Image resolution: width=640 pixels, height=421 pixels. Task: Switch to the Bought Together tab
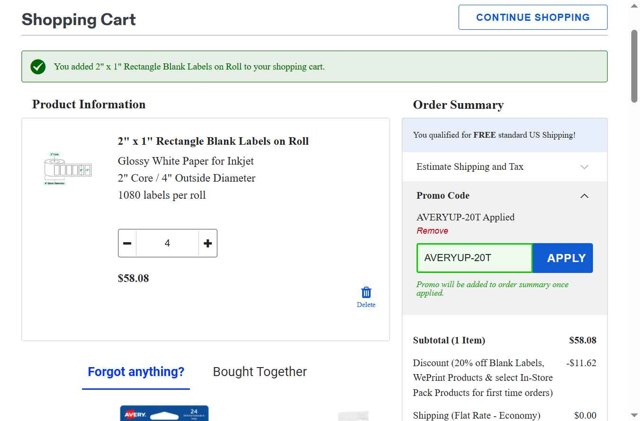tap(259, 372)
